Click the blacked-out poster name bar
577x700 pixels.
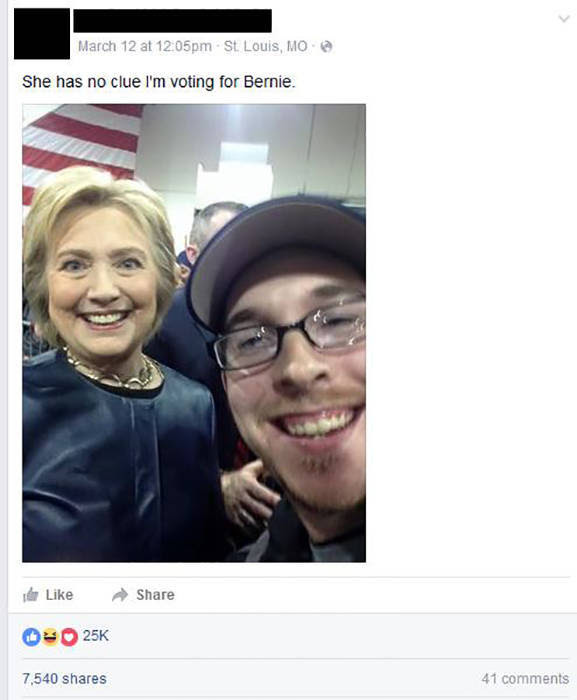point(172,21)
